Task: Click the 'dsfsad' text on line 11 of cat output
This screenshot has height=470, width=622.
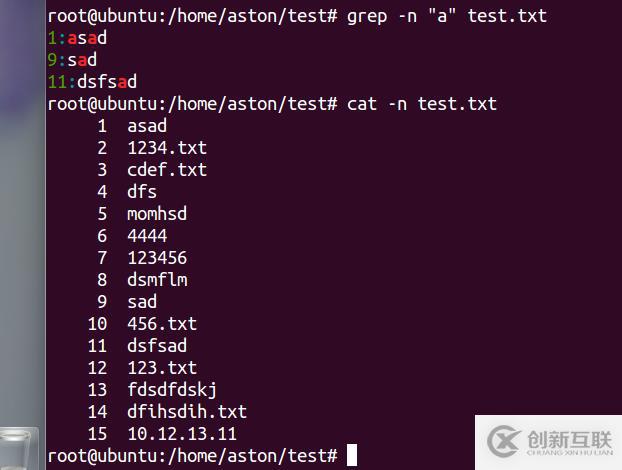Action: (157, 345)
